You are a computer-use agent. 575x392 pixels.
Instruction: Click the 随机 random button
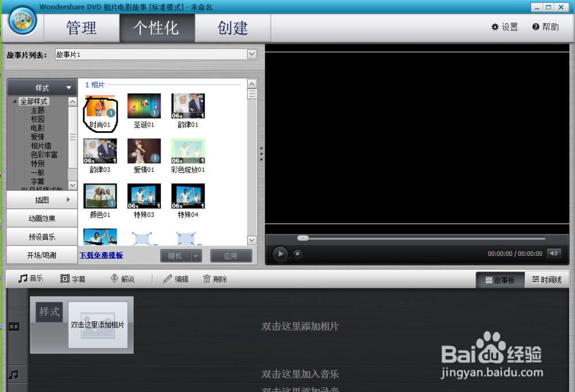pyautogui.click(x=176, y=256)
